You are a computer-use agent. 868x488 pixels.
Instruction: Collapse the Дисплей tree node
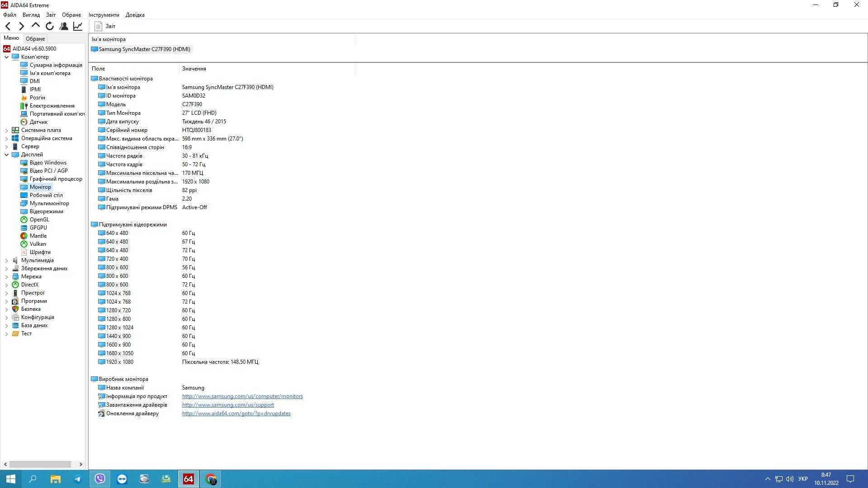[x=7, y=155]
